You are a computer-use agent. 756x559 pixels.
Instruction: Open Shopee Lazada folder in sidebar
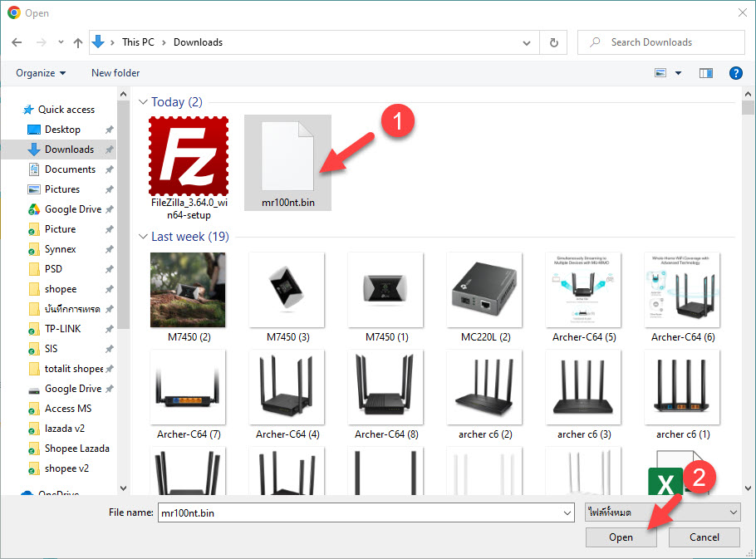[68, 449]
